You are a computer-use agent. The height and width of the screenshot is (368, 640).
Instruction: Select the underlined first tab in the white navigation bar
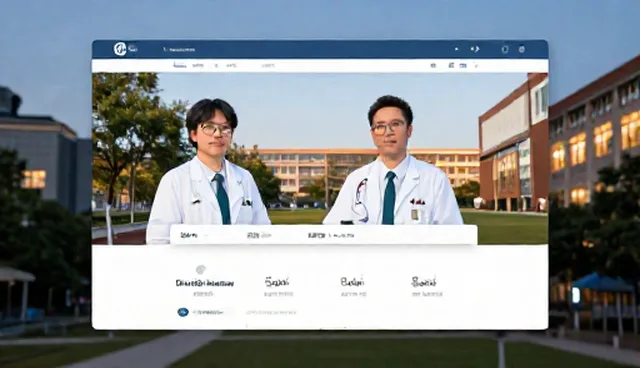pos(179,65)
